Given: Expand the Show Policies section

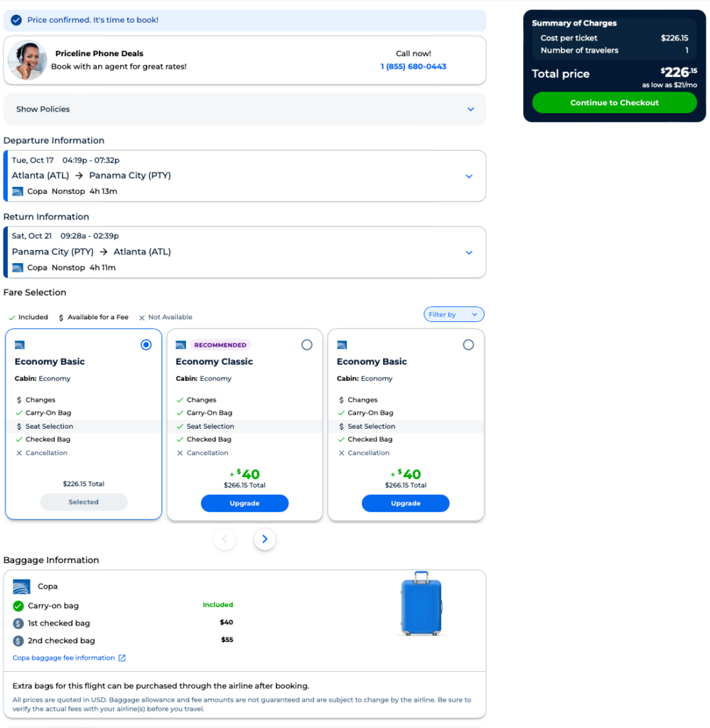Looking at the screenshot, I should pyautogui.click(x=470, y=109).
